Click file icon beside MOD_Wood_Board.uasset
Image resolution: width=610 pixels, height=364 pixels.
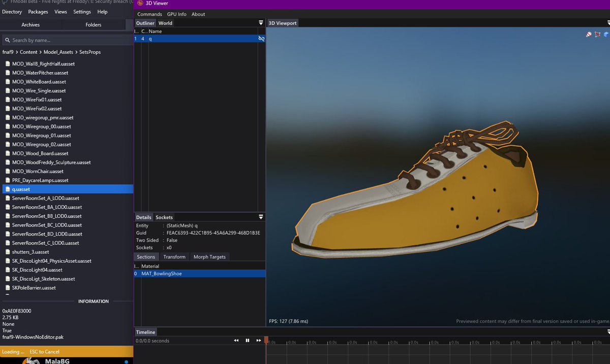tap(7, 153)
